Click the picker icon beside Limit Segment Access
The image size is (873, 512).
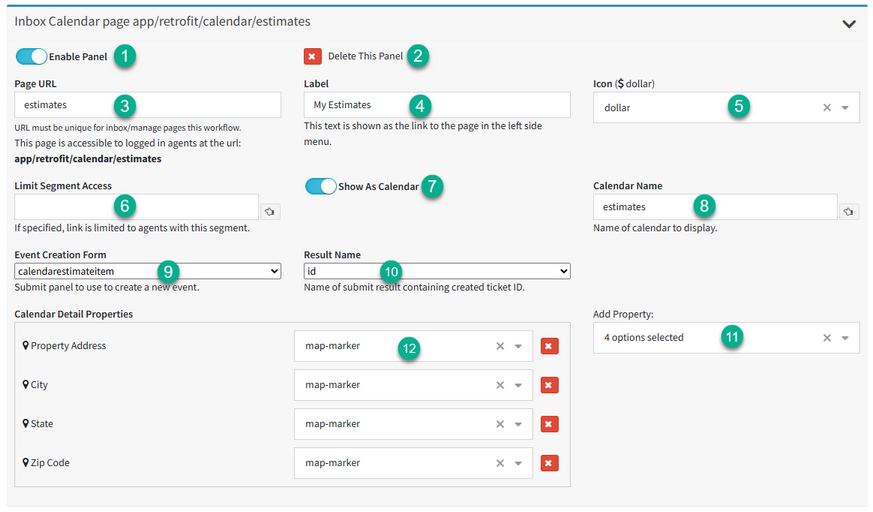(x=270, y=211)
